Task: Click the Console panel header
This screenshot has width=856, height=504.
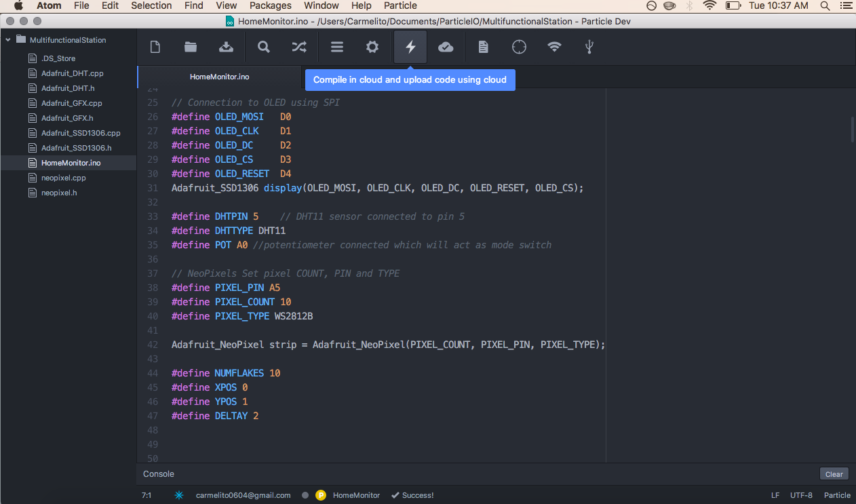Action: (x=159, y=474)
